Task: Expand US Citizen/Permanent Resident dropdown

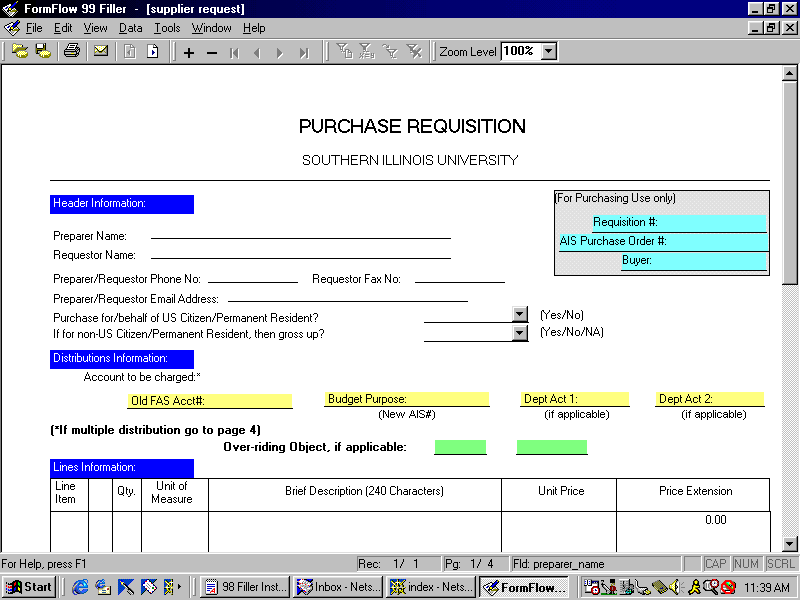Action: [519, 314]
